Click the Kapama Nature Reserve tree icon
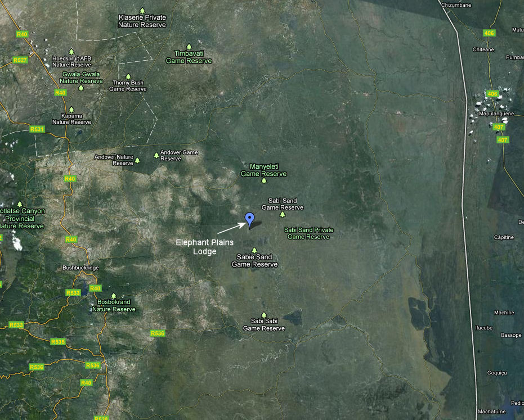The width and height of the screenshot is (524, 420). coord(71,110)
